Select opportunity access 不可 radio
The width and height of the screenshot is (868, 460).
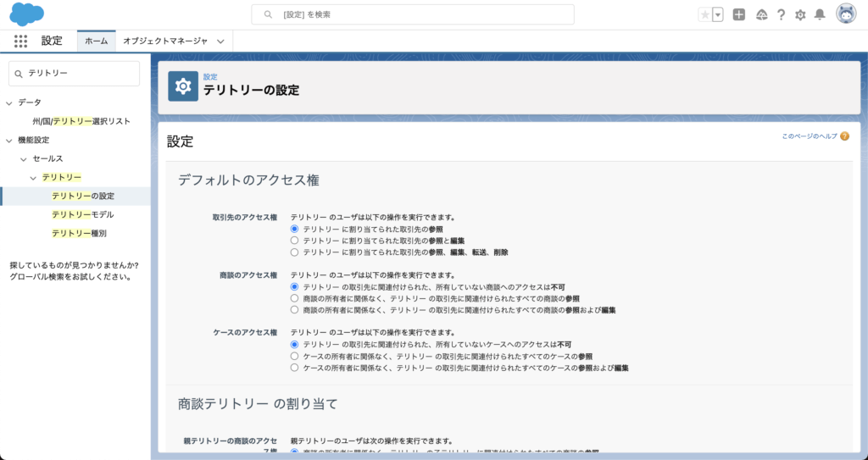[294, 286]
